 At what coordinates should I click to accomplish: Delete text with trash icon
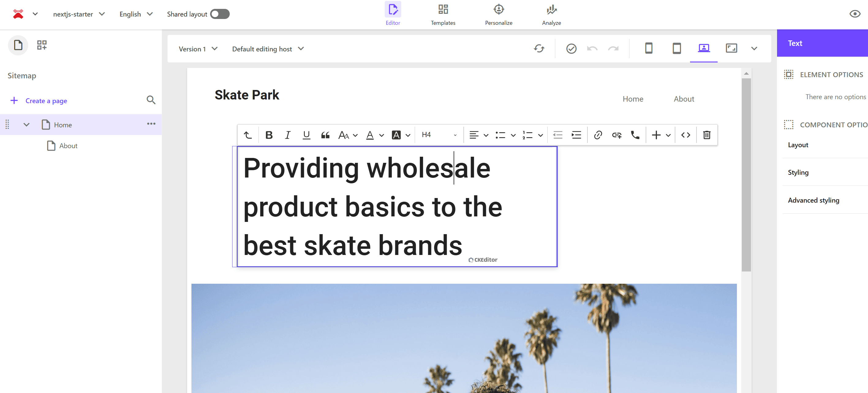tap(707, 135)
